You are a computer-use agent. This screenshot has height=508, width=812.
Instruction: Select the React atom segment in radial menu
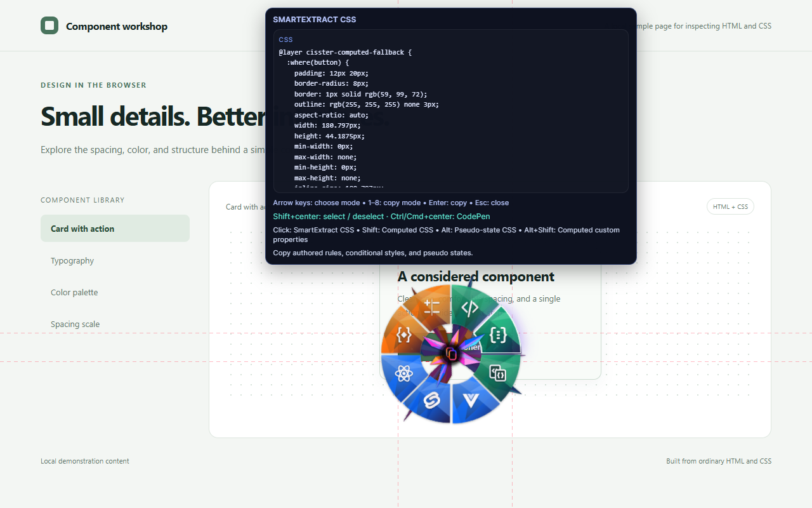pyautogui.click(x=405, y=373)
